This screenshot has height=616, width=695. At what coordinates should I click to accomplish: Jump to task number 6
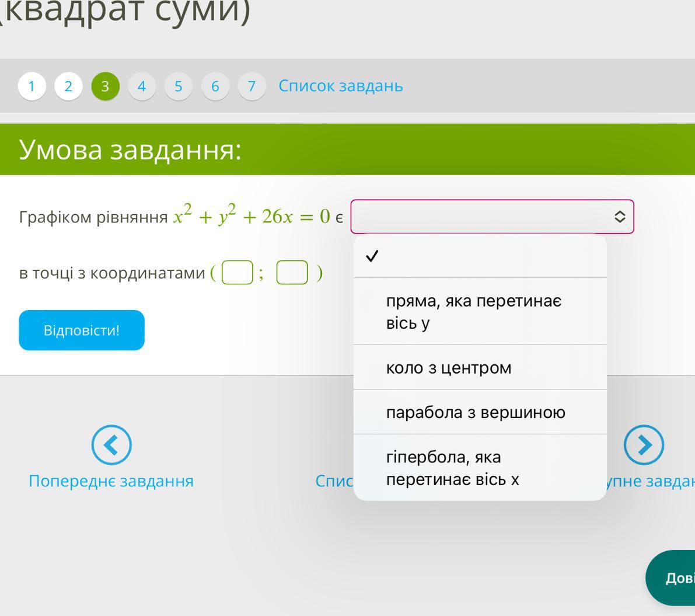click(x=215, y=86)
